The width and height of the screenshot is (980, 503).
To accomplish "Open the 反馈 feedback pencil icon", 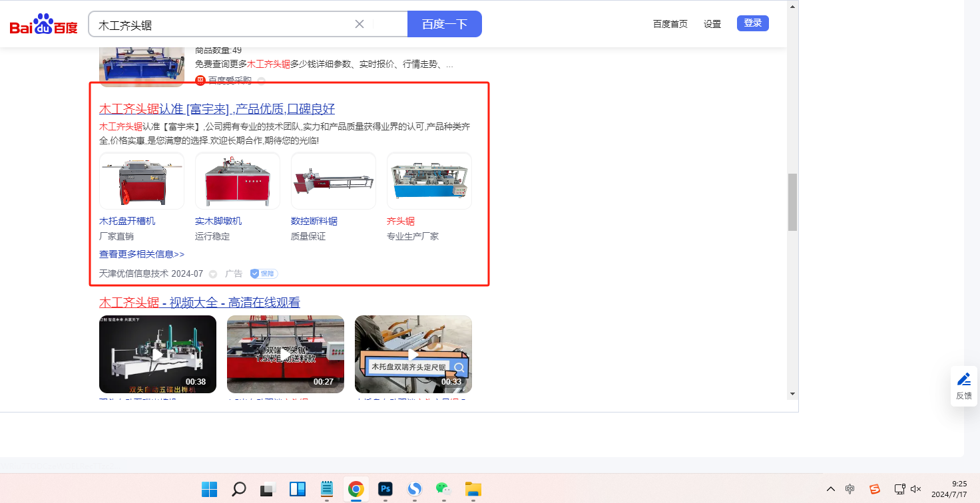I will coord(963,379).
